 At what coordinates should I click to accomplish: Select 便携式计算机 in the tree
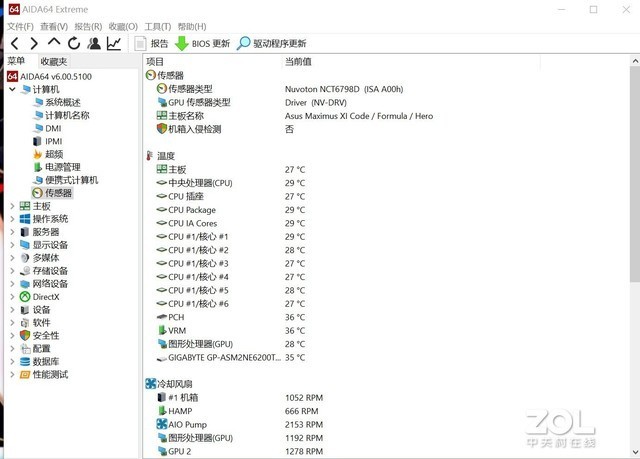66,180
